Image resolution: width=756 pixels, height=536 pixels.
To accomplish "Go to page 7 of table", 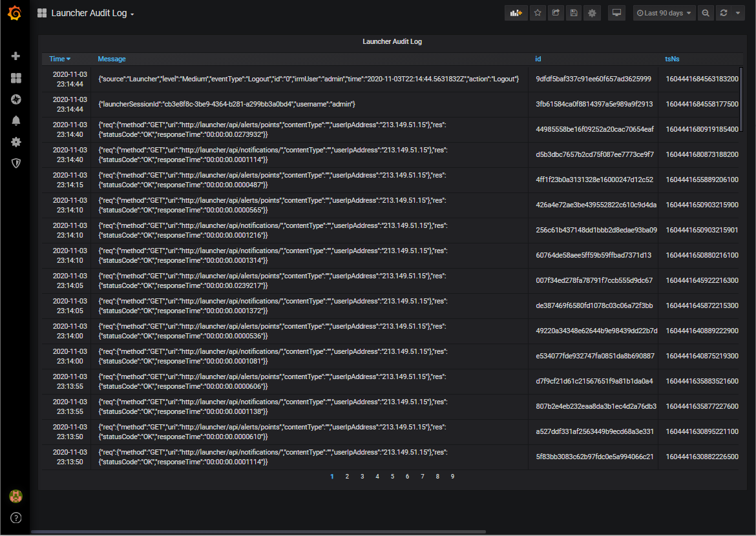I will 423,476.
